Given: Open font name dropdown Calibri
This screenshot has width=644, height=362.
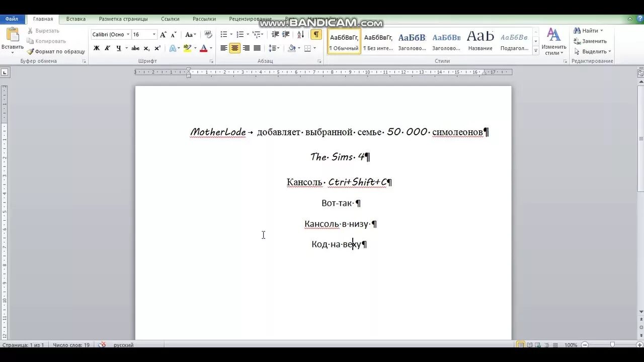Looking at the screenshot, I should tap(128, 35).
